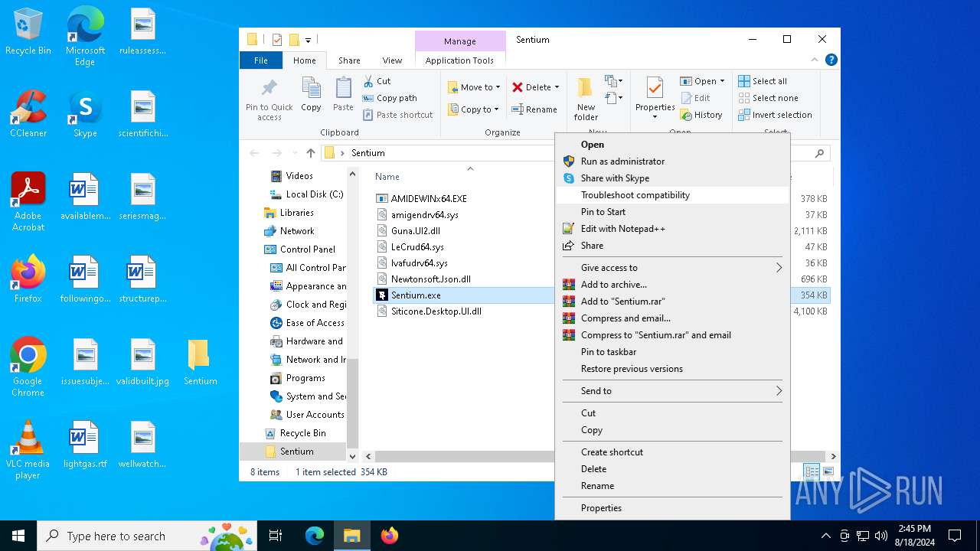Switch to the Share ribbon tab
Screen dimensions: 980x551
349,60
